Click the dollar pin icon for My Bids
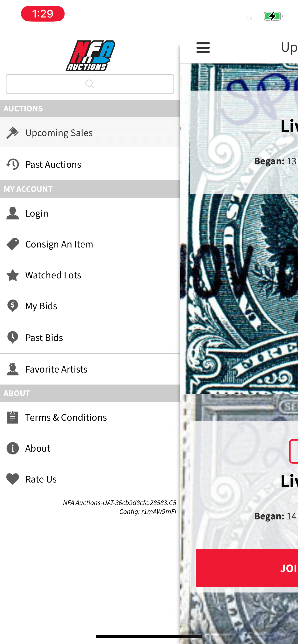Screen dimensions: 298x644 click(x=12, y=306)
